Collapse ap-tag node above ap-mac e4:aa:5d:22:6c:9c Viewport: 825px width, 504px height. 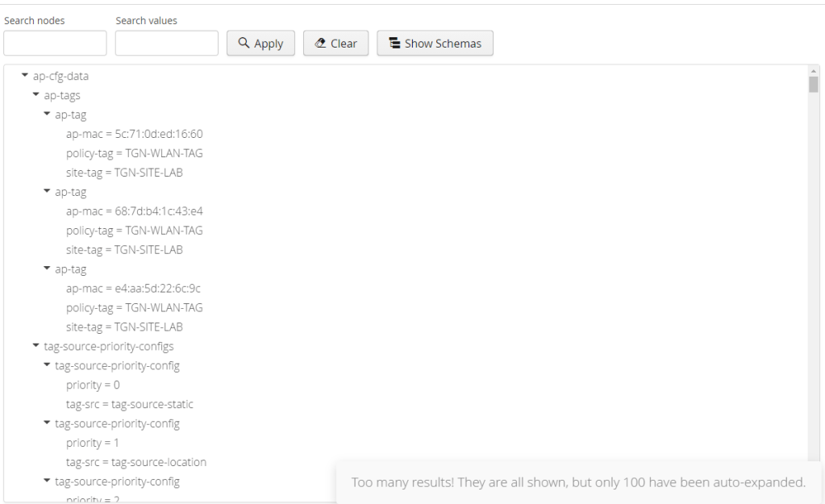[x=48, y=269]
